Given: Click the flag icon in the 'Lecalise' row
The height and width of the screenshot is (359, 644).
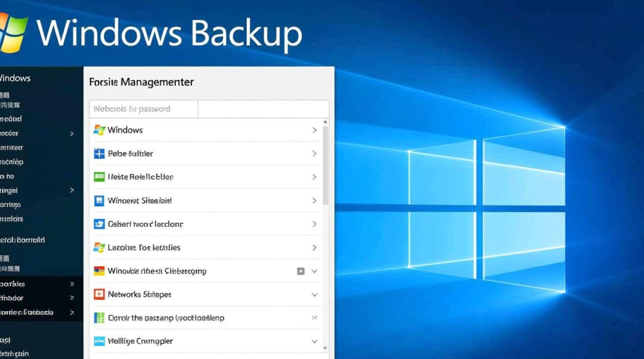Looking at the screenshot, I should (x=99, y=247).
